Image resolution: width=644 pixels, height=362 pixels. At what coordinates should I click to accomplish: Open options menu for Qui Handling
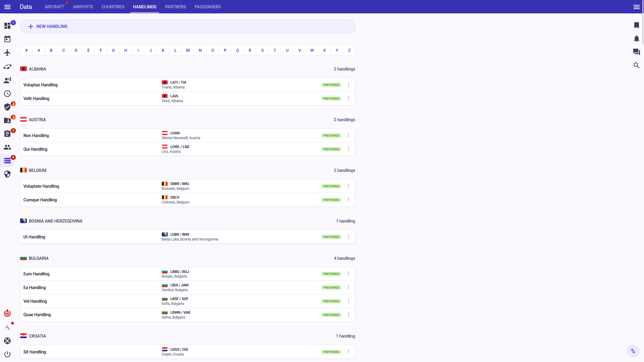click(x=348, y=149)
